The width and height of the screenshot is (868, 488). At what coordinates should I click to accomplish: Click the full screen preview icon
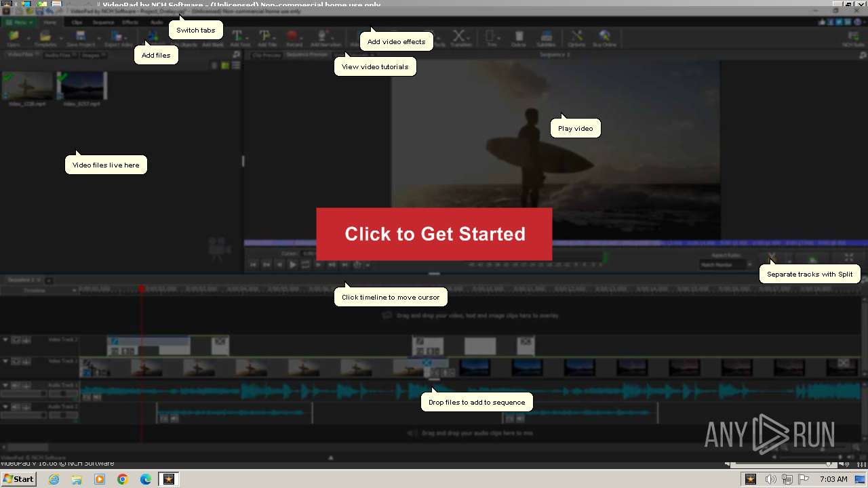(x=848, y=258)
